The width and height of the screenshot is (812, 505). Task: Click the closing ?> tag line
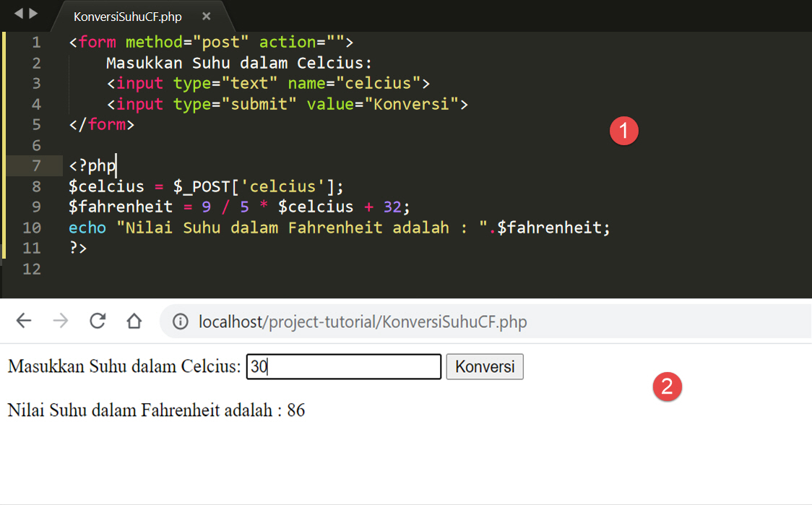tap(78, 248)
